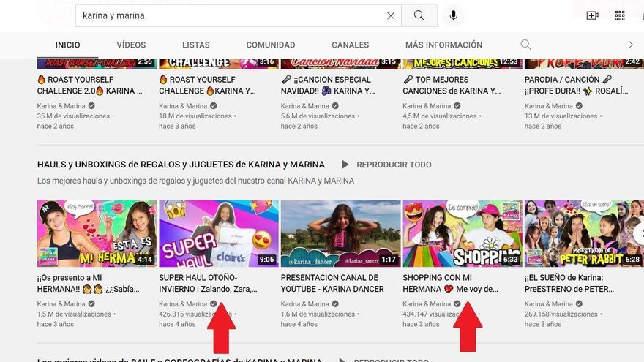Clear the search box text with the X
644x362 pixels.
pyautogui.click(x=391, y=15)
